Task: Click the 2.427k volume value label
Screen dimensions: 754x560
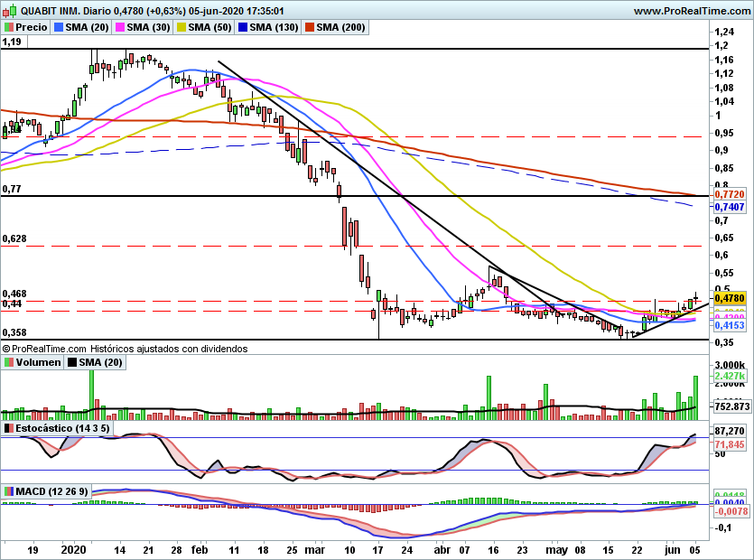Action: pyautogui.click(x=730, y=377)
